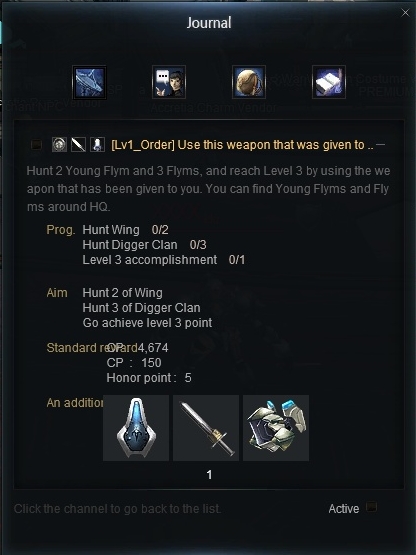416x555 pixels.
Task: Open the helmet character journal category
Action: click(x=249, y=82)
